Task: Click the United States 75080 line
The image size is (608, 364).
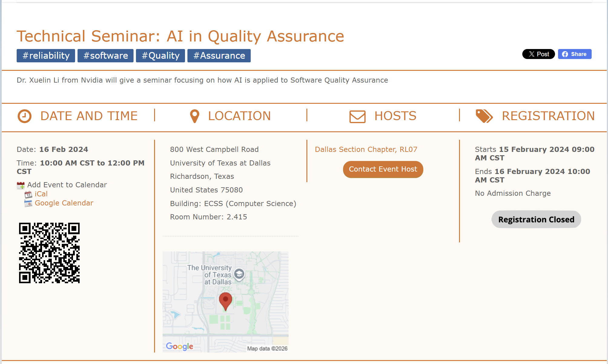Action: 207,190
